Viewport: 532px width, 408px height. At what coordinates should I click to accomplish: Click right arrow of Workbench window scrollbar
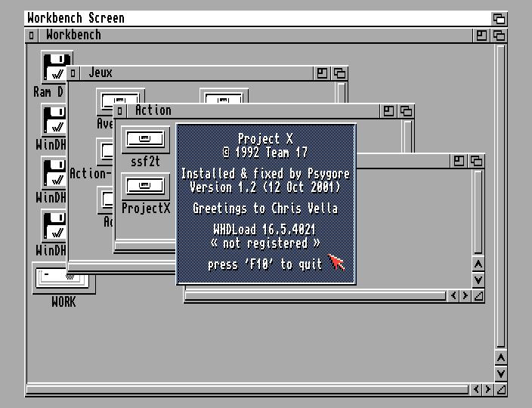click(x=488, y=389)
